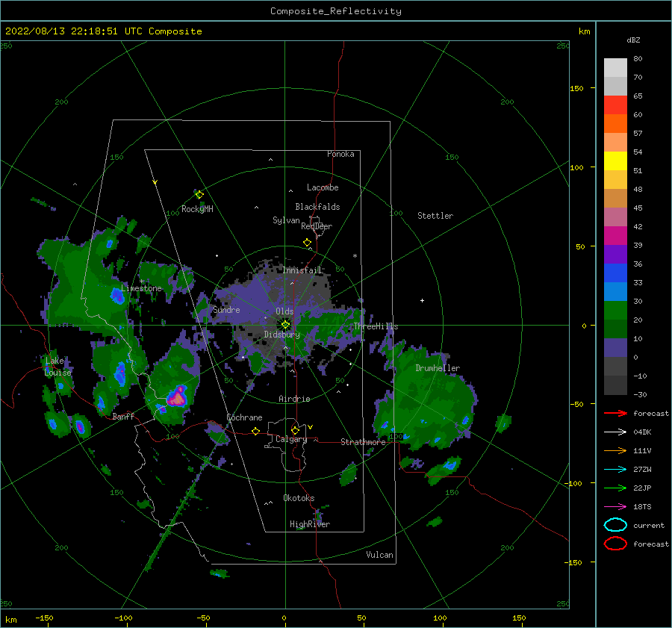
Task: Click the ThreeHills label
Action: click(x=376, y=326)
